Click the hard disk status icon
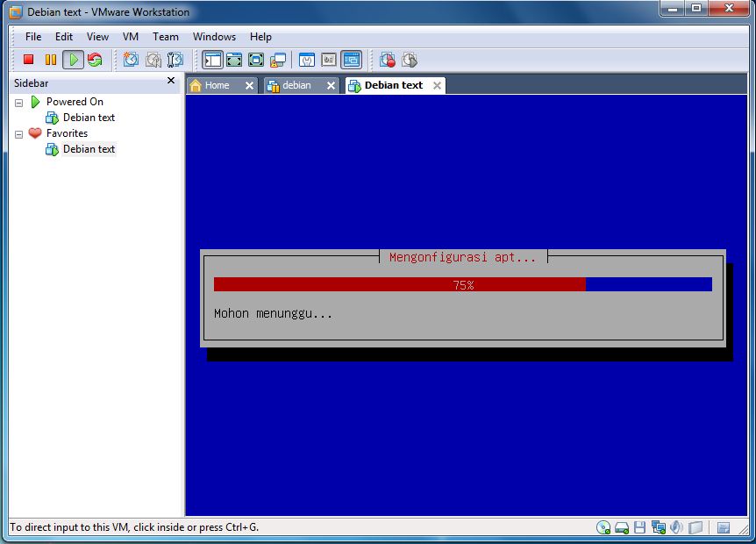The image size is (756, 544). point(622,527)
